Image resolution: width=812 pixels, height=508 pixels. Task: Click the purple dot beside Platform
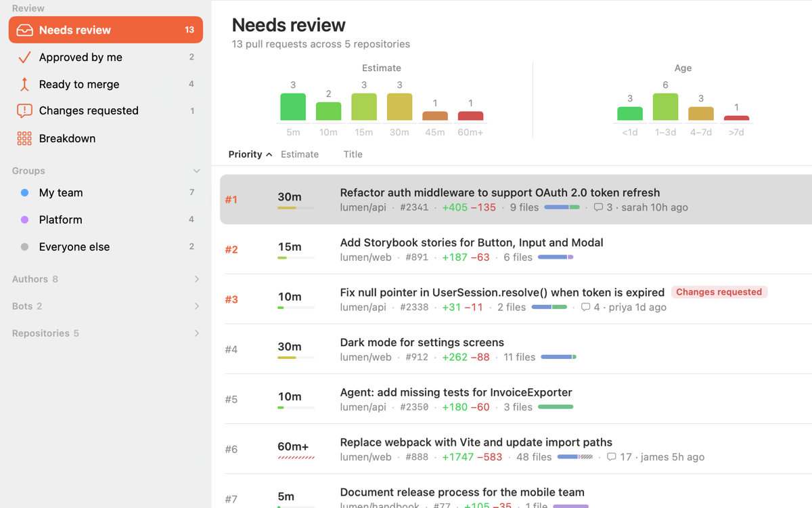[x=24, y=219]
